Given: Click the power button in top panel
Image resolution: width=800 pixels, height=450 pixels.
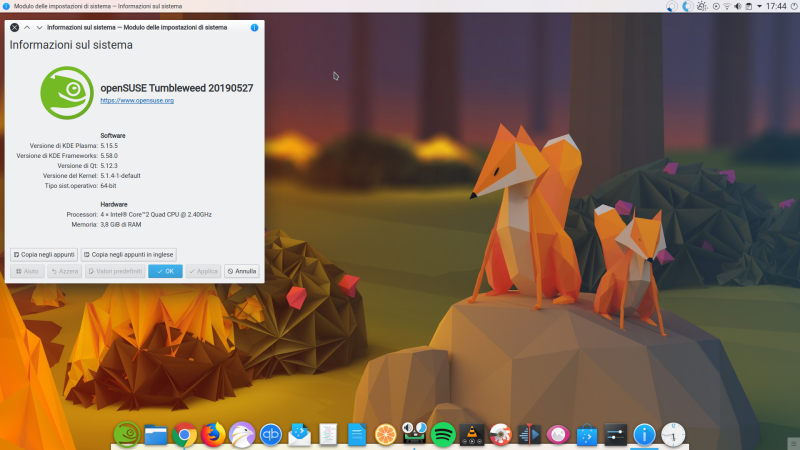Looking at the screenshot, I should (794, 6).
